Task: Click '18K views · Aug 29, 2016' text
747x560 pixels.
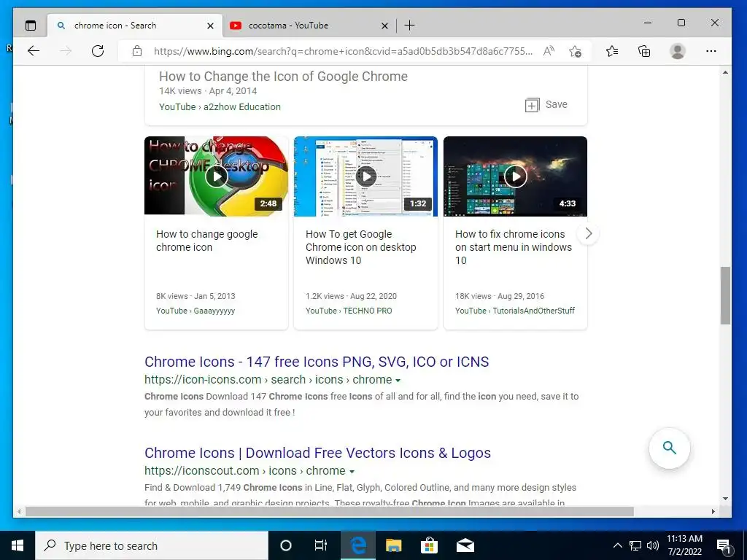Action: (x=499, y=296)
